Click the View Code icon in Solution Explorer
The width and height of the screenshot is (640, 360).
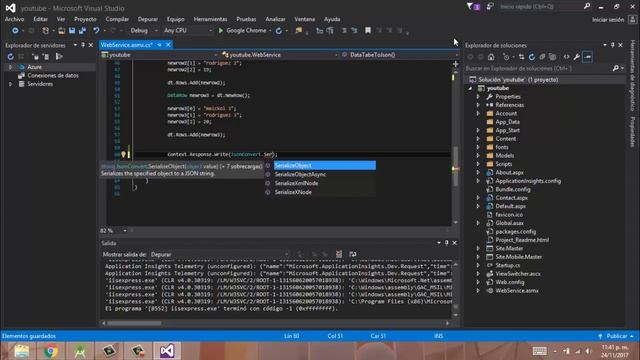coord(567,57)
